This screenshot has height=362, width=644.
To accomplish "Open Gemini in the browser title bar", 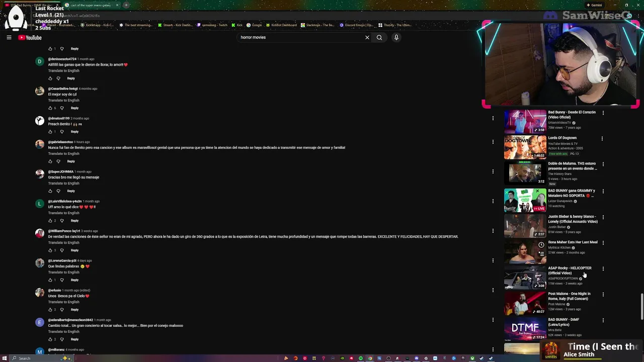I will click(594, 5).
